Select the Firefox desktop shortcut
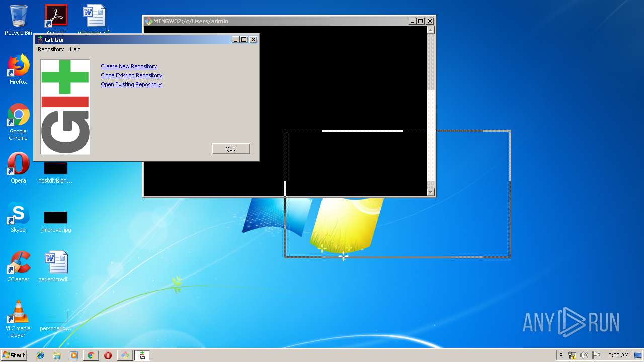Image resolution: width=644 pixels, height=362 pixels. tap(18, 70)
